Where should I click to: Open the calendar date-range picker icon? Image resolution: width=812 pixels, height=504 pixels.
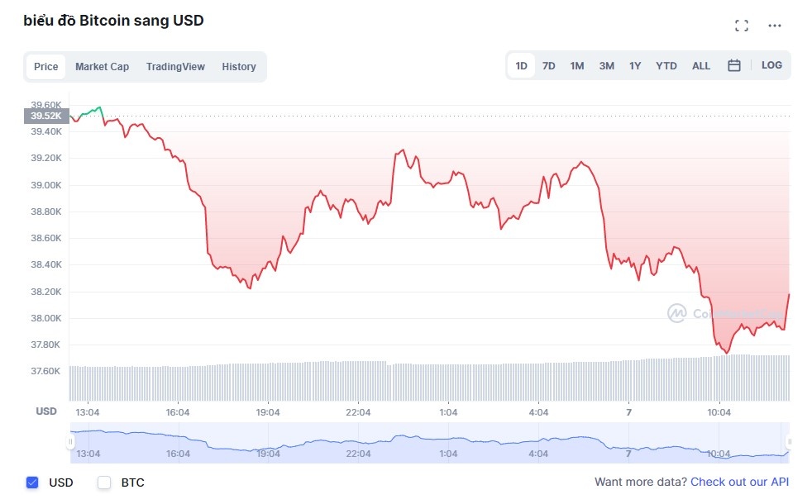coord(733,64)
